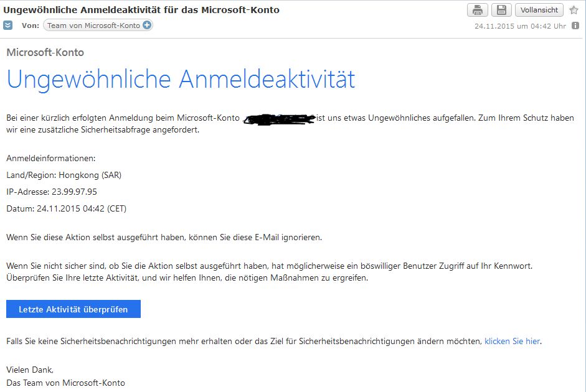Click the subject line 'Ungewöhnliche Anmeldeaktivität für das Microsoft-Konto'
The image size is (586, 392).
pyautogui.click(x=141, y=10)
